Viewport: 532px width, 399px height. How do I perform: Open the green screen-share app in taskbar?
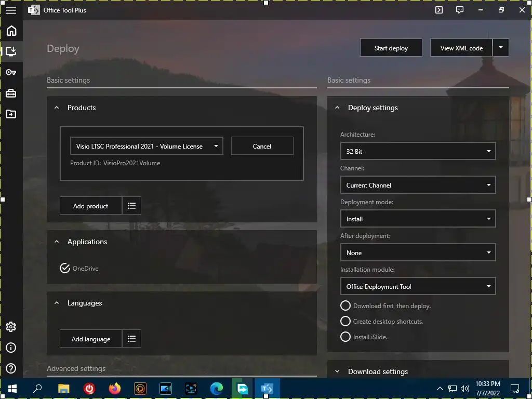click(242, 389)
